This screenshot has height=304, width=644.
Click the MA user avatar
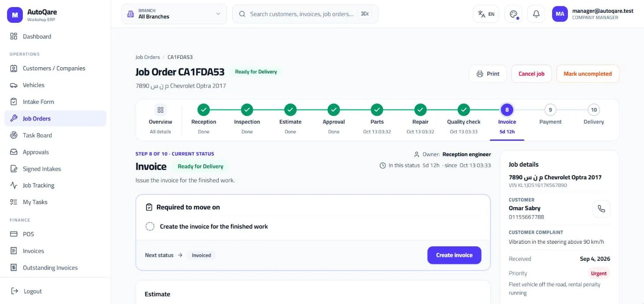[x=560, y=14]
